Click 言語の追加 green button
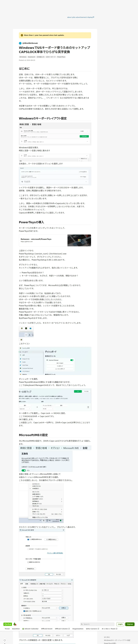138x644 pixels. pyautogui.click(x=84, y=136)
